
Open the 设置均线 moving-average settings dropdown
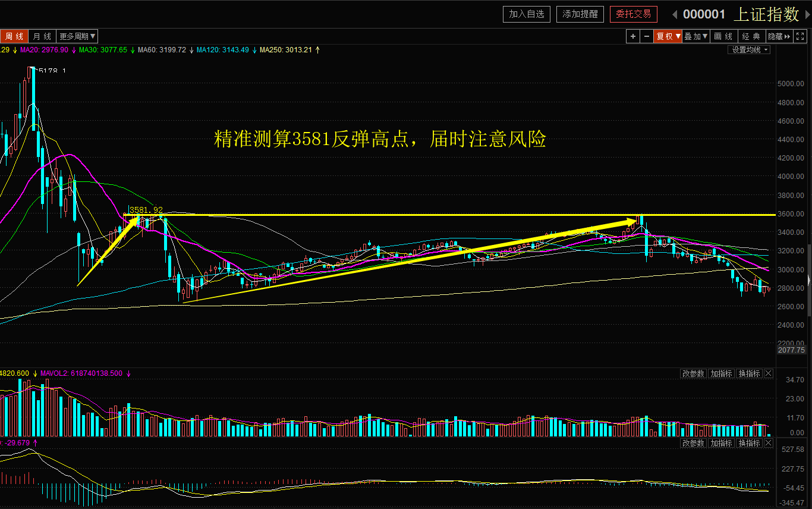point(749,50)
